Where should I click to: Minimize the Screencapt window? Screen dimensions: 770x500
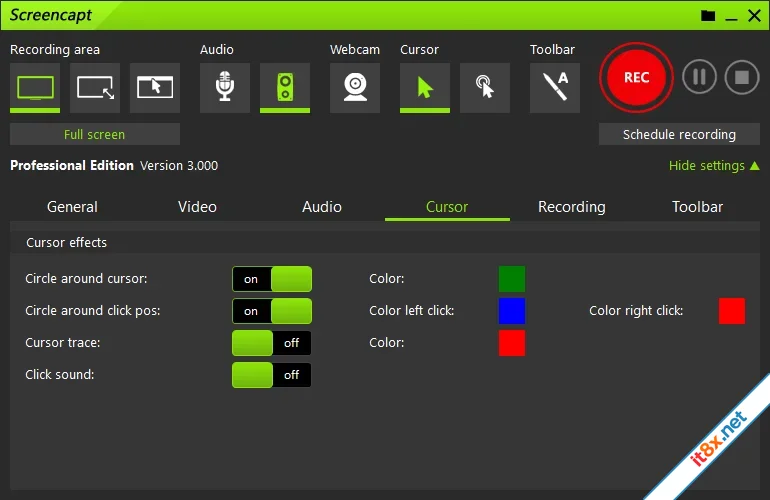731,17
